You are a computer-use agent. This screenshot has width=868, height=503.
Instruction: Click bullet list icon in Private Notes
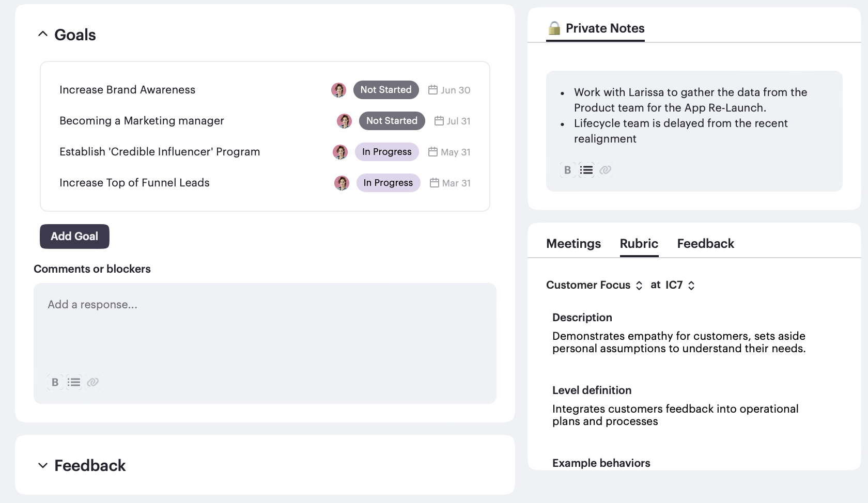(586, 170)
